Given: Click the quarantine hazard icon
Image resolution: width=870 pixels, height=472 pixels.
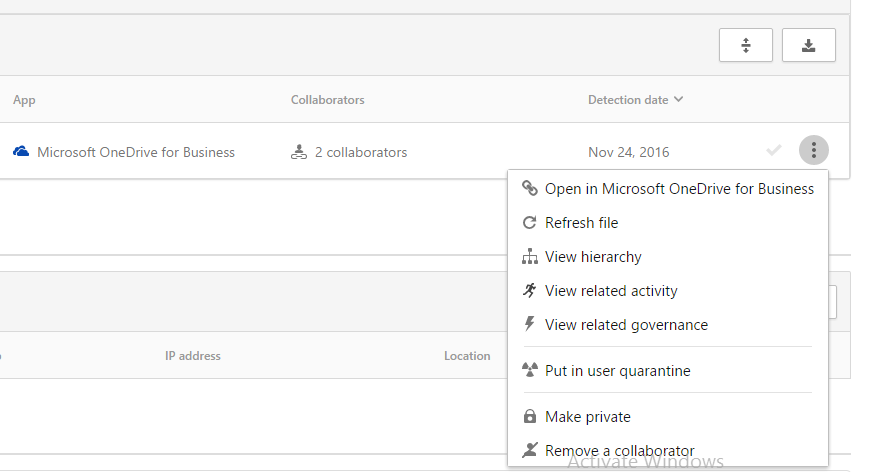Looking at the screenshot, I should [x=530, y=370].
